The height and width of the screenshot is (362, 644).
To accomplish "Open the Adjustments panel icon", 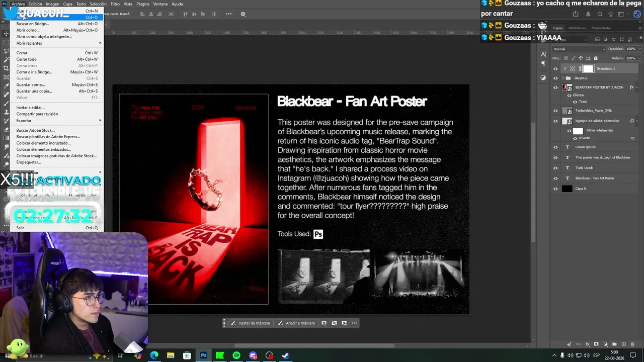I will (543, 78).
